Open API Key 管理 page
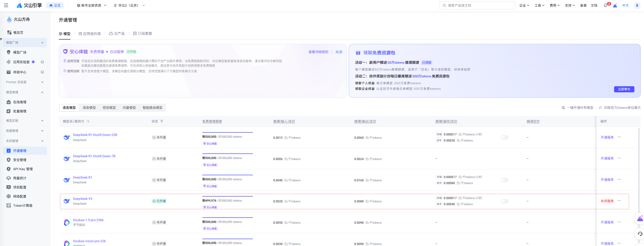The width and height of the screenshot is (644, 246). coord(23,169)
